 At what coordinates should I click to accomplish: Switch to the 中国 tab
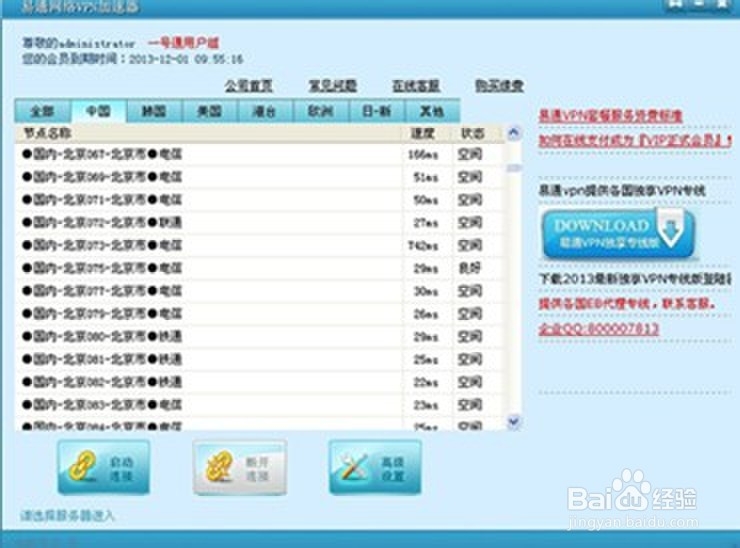point(98,111)
